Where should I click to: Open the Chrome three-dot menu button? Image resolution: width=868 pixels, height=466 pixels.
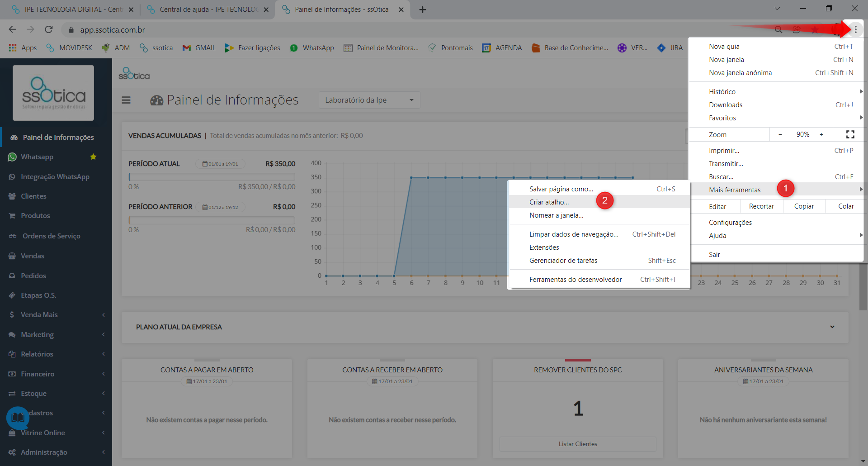pyautogui.click(x=855, y=29)
